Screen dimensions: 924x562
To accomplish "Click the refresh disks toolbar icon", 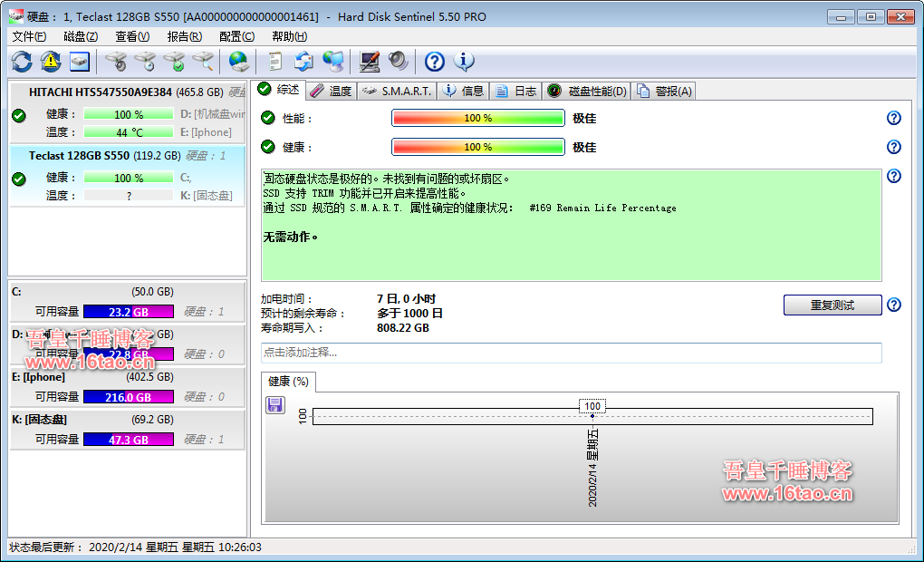I will click(x=22, y=62).
